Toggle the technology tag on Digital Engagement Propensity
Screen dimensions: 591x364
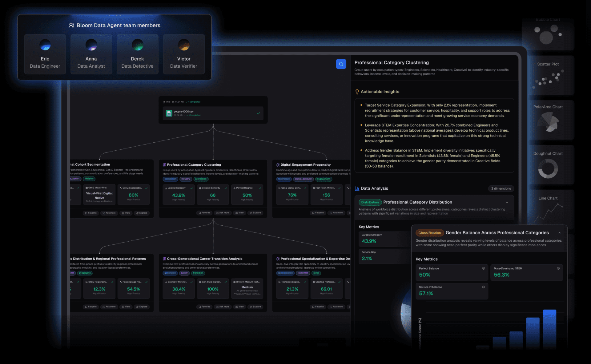(284, 179)
